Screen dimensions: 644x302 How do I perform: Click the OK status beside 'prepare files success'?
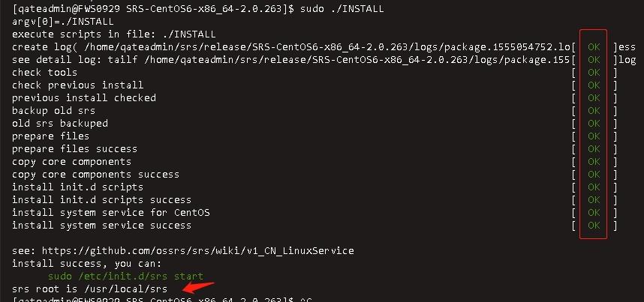594,149
